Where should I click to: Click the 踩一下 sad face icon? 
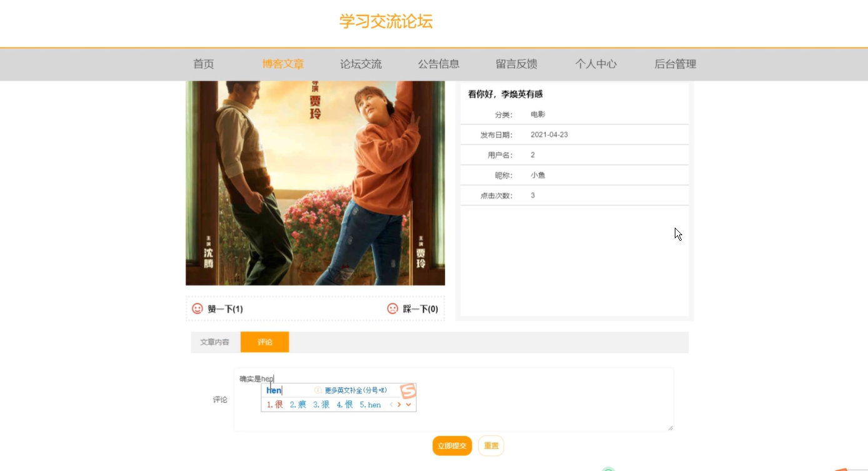click(393, 308)
